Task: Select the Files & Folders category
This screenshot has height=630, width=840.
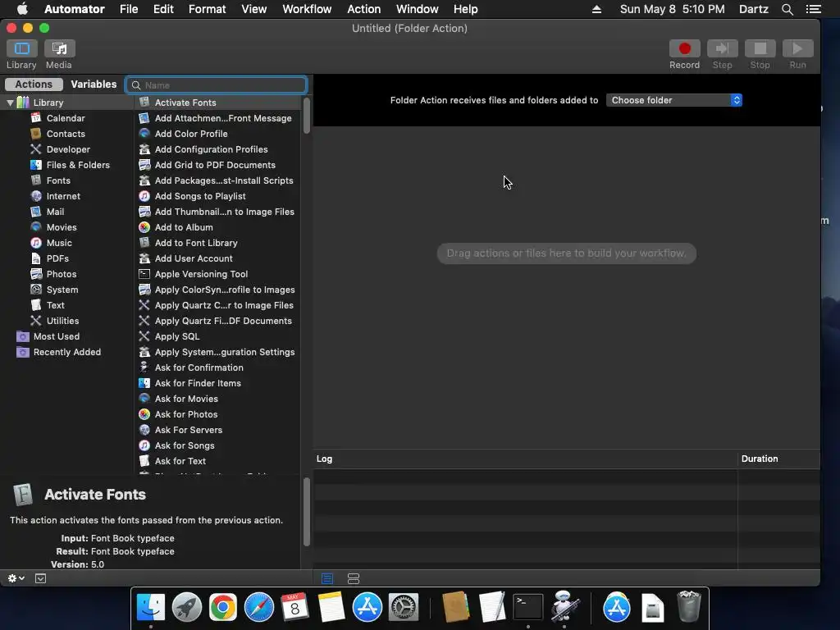Action: [x=78, y=165]
